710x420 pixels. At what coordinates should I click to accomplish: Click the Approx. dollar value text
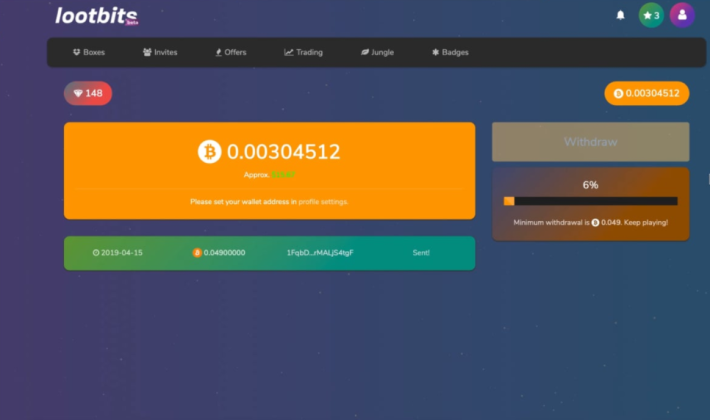(x=269, y=175)
